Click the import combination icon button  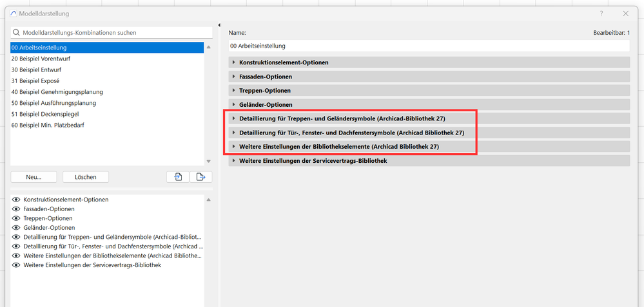(178, 177)
